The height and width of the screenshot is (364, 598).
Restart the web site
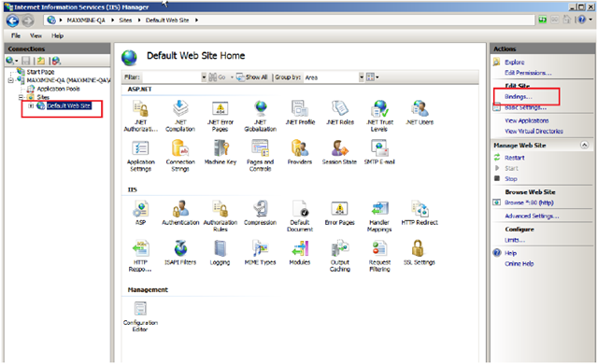tap(515, 158)
